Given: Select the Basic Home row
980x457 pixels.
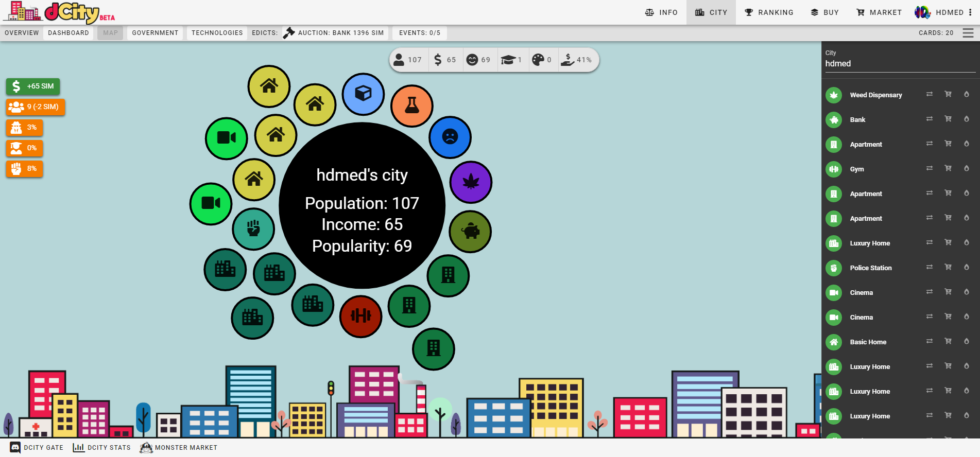Looking at the screenshot, I should 900,342.
